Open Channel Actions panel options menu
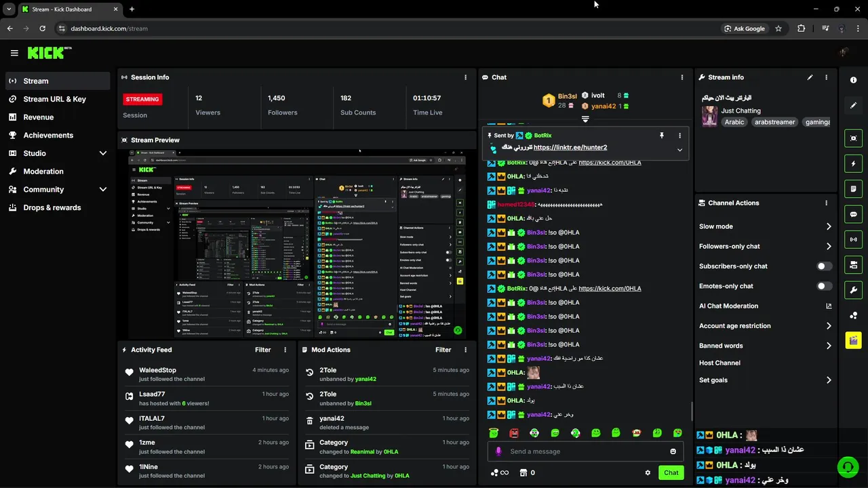 coord(826,203)
